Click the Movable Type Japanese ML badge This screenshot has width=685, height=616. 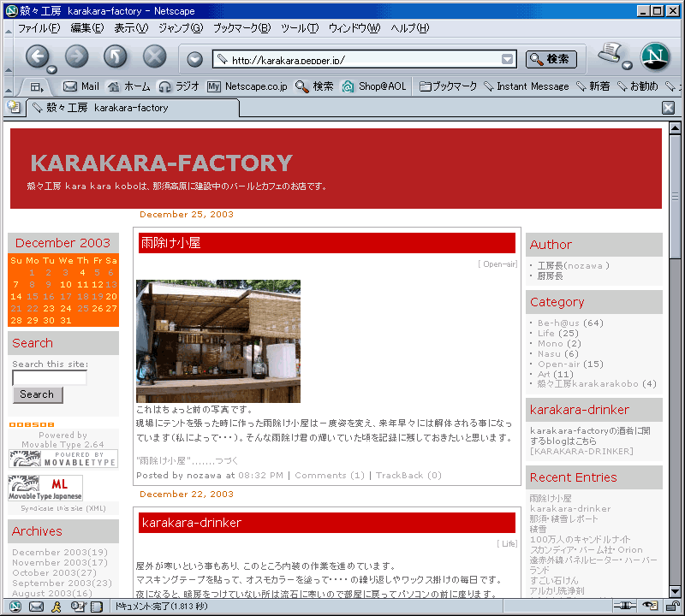point(45,488)
